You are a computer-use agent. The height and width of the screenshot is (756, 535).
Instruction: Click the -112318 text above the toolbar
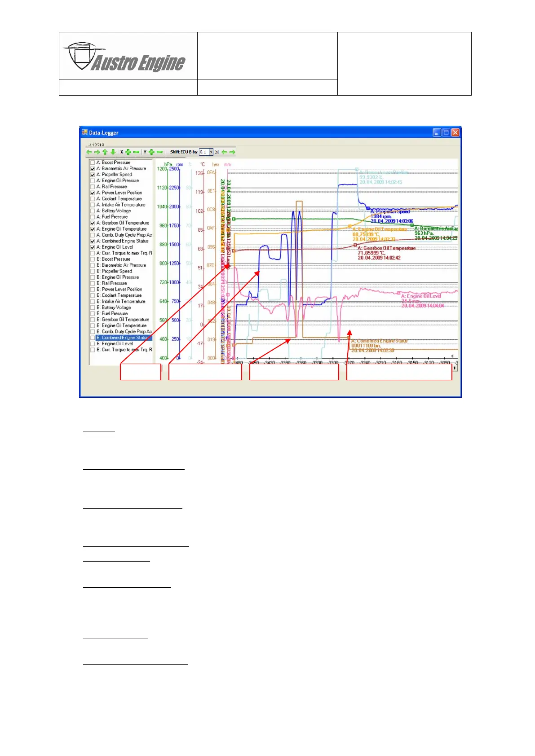[96, 145]
